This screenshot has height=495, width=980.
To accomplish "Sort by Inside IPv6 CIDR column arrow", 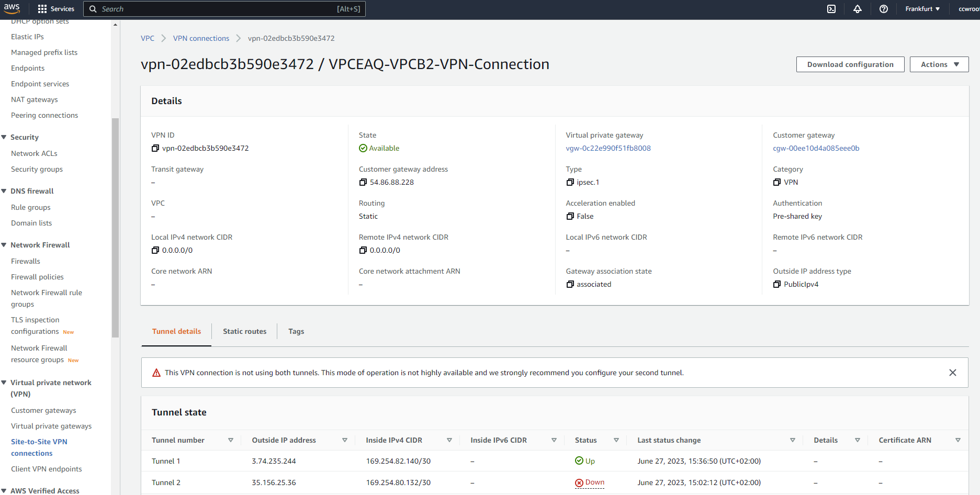I will click(554, 441).
